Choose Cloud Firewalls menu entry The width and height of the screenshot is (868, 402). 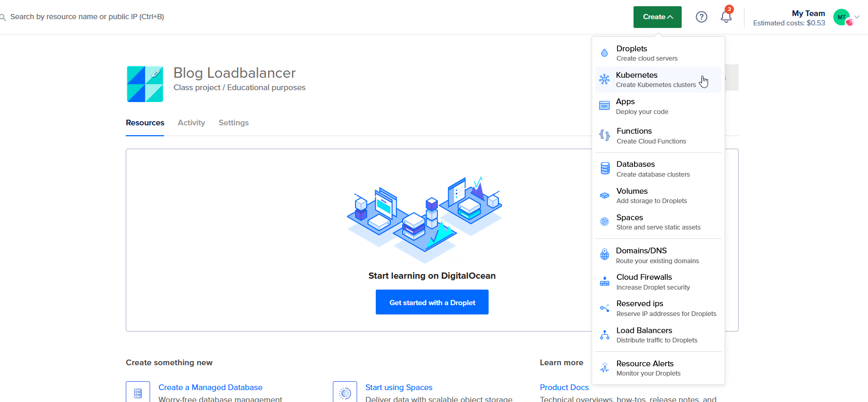[x=658, y=282]
